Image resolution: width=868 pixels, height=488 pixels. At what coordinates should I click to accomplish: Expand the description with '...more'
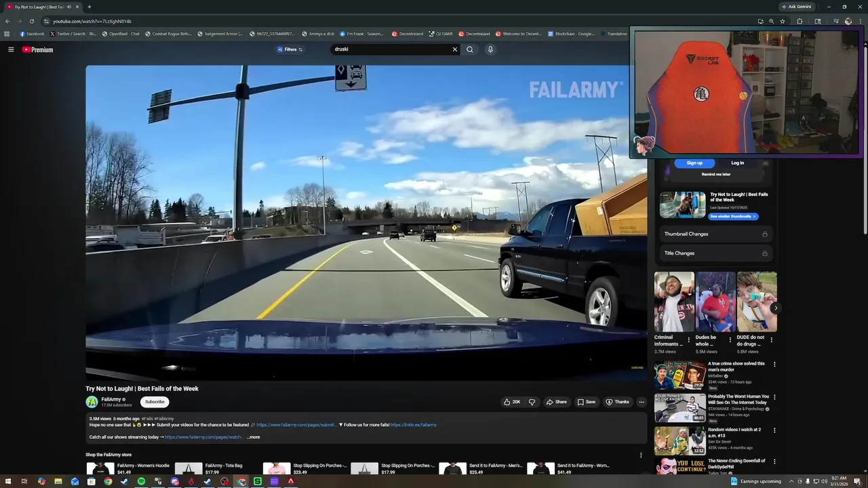pyautogui.click(x=253, y=437)
